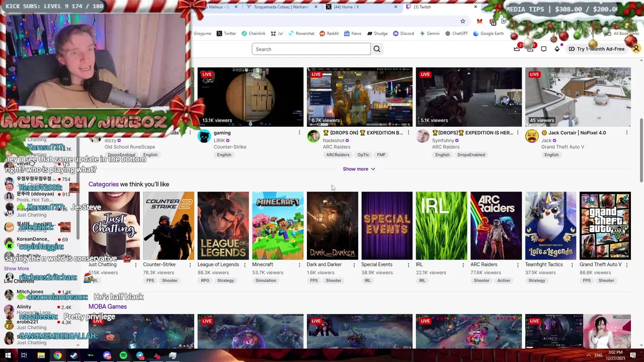The image size is (644, 362).
Task: Open the ARC Raiders category cover
Action: pyautogui.click(x=496, y=226)
